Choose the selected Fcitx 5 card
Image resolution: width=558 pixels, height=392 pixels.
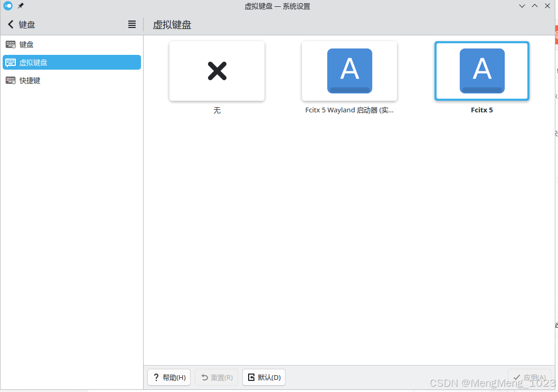[x=482, y=71]
